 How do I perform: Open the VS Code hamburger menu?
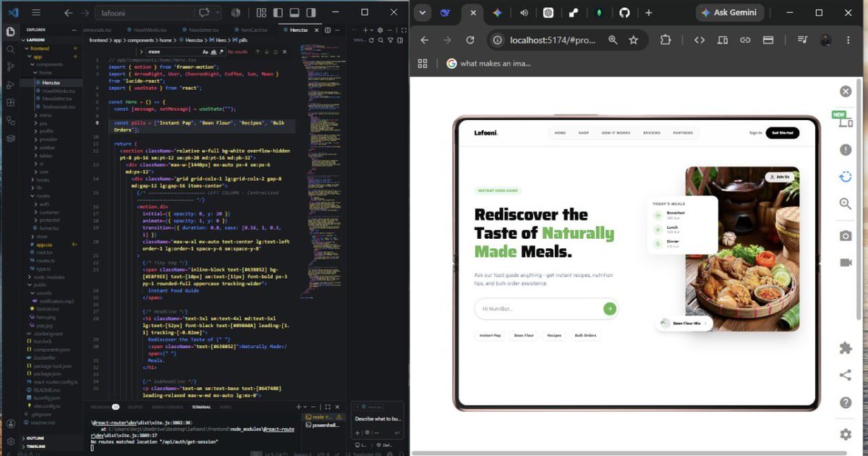tap(37, 12)
